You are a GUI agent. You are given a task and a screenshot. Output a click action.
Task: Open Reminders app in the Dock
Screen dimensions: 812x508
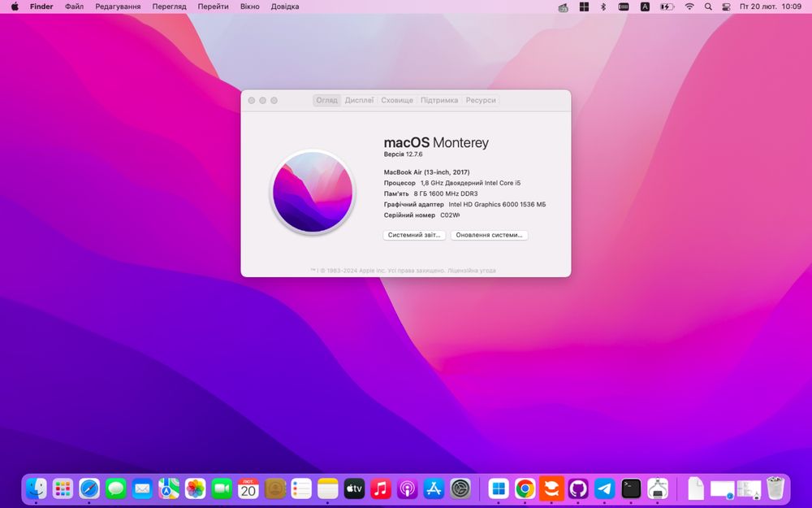(301, 488)
